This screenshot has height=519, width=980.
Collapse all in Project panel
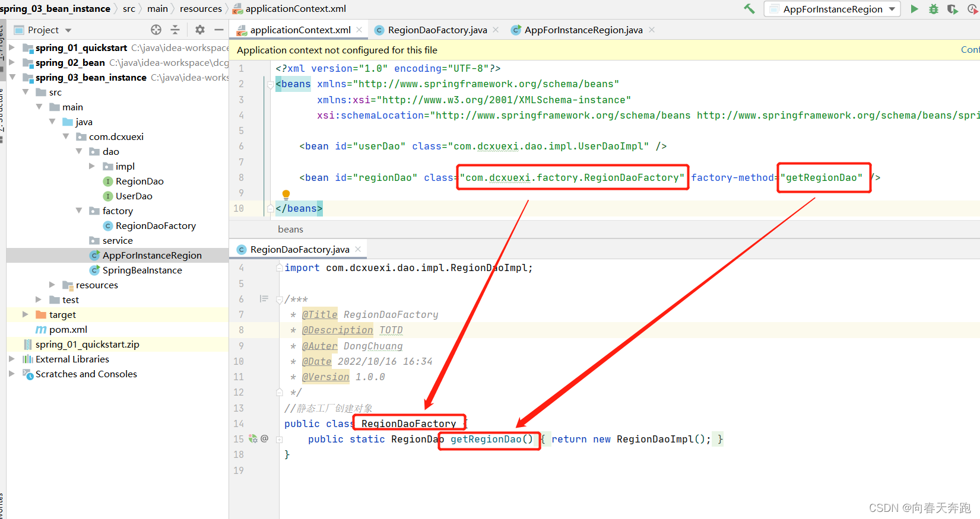point(175,30)
